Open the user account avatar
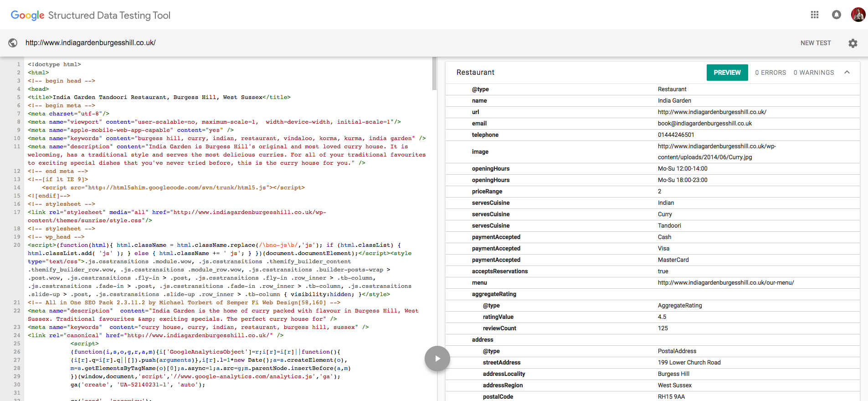 [858, 15]
